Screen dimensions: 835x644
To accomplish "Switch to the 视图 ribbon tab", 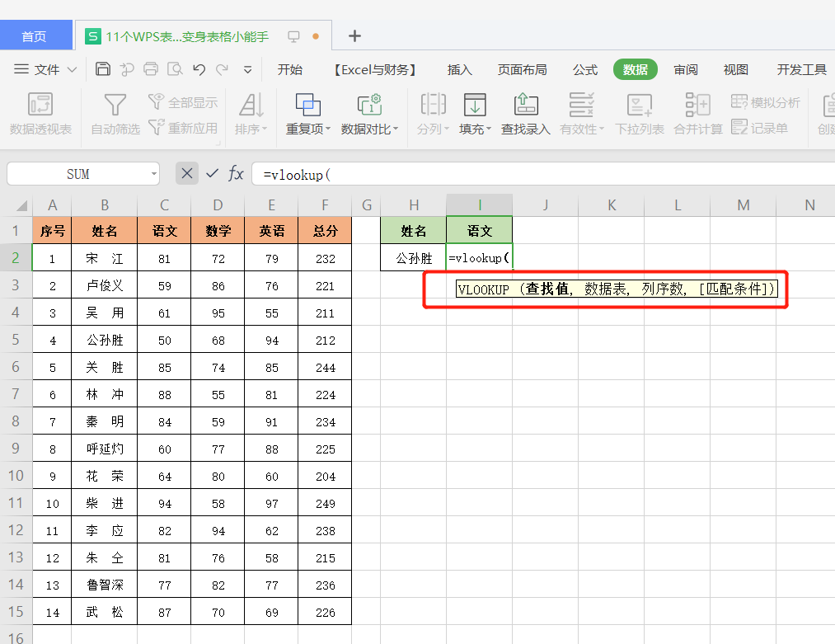I will (x=735, y=69).
